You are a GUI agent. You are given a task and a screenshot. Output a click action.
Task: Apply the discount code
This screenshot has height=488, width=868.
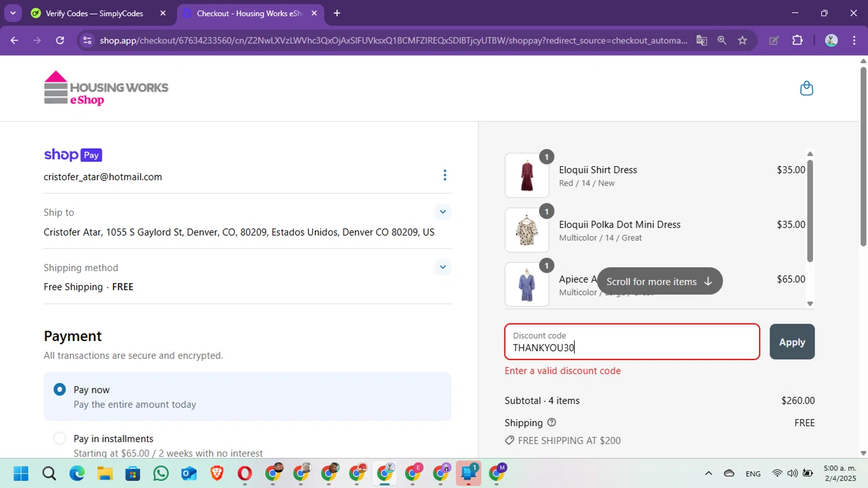tap(792, 342)
